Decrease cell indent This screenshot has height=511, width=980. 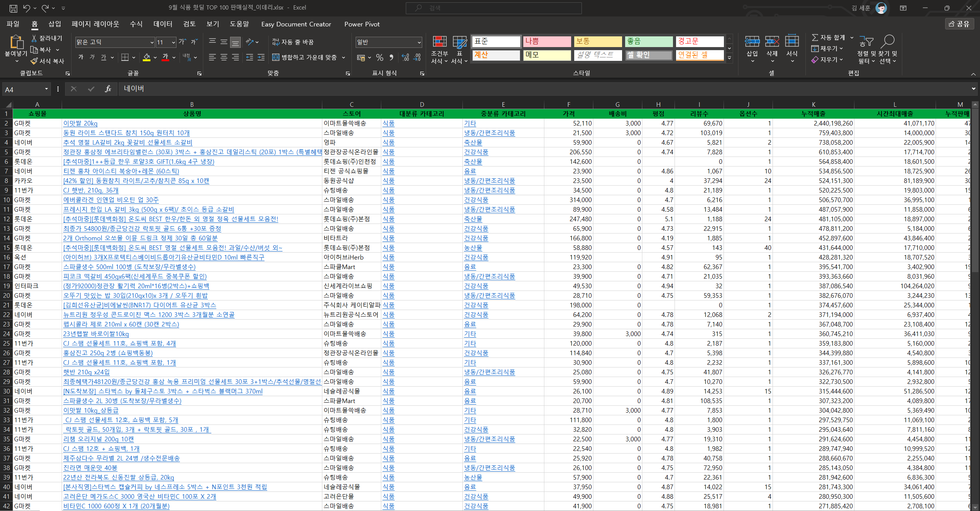[x=250, y=57]
